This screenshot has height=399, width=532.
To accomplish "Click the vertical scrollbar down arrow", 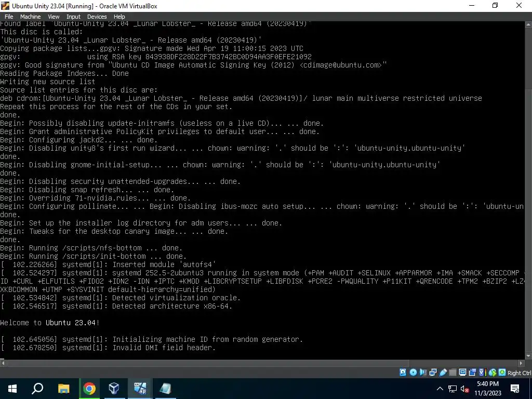I will (528, 356).
